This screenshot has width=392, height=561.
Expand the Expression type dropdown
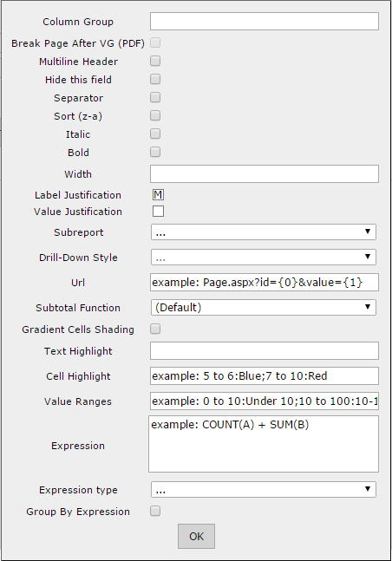[x=264, y=489]
